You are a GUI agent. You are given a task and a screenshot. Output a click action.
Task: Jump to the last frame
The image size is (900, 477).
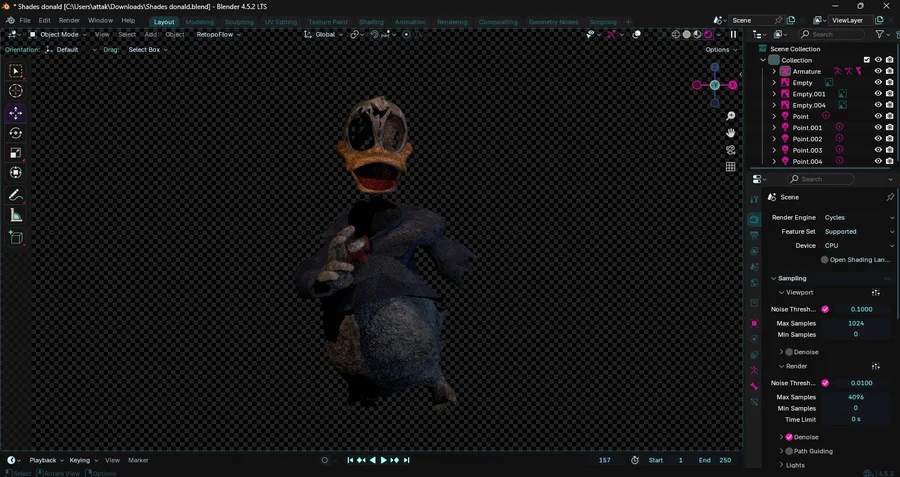coord(406,460)
